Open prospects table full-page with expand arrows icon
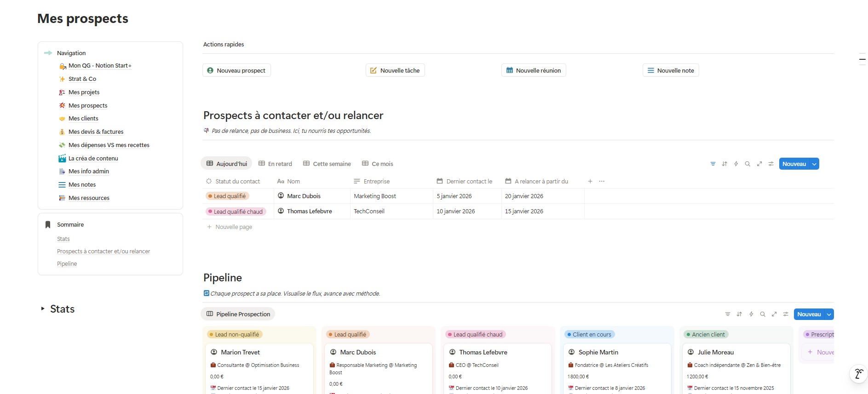This screenshot has width=868, height=394. (x=759, y=164)
